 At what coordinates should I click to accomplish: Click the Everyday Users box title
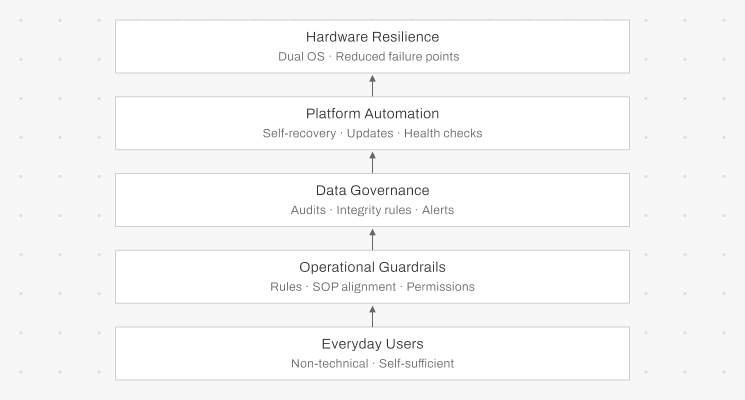tap(372, 344)
